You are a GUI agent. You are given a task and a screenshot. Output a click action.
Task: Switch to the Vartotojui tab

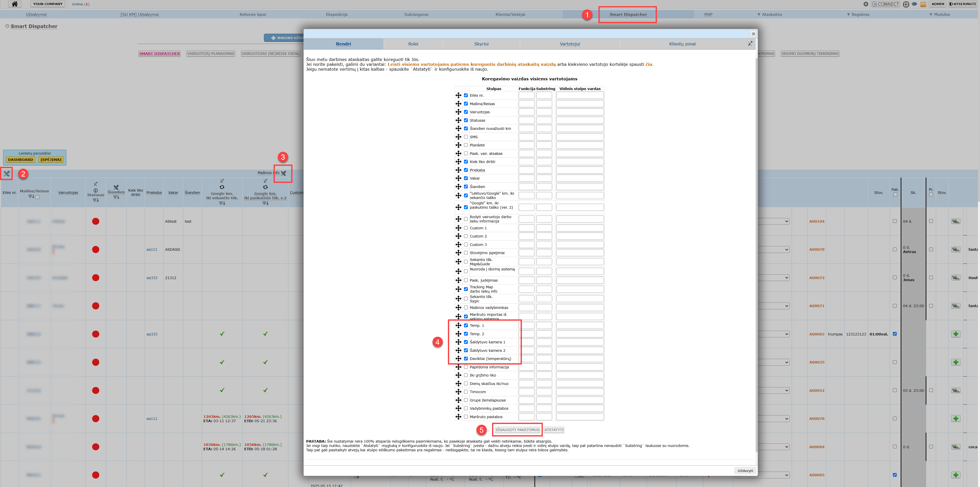[x=570, y=44]
